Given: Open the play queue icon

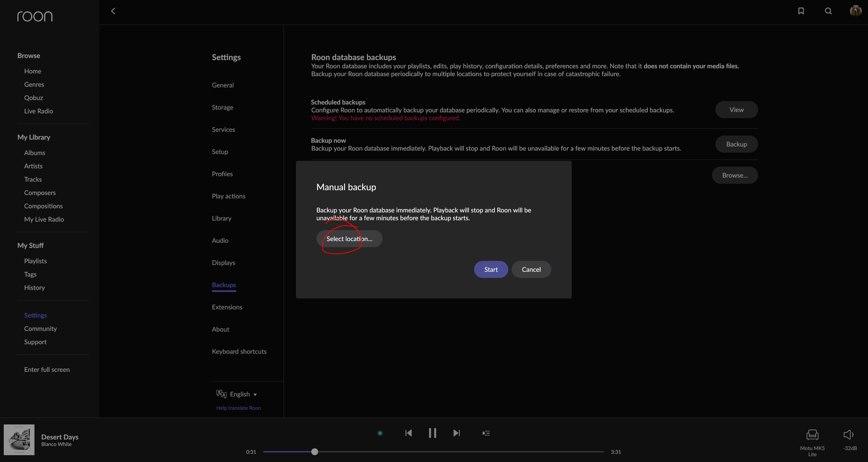Looking at the screenshot, I should pyautogui.click(x=486, y=433).
